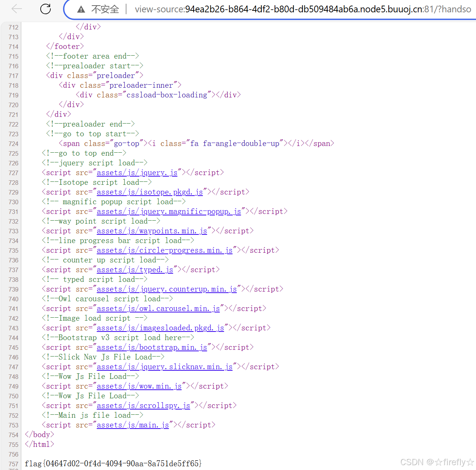Open assets/js/typed.js link
This screenshot has height=470, width=476.
coord(135,270)
